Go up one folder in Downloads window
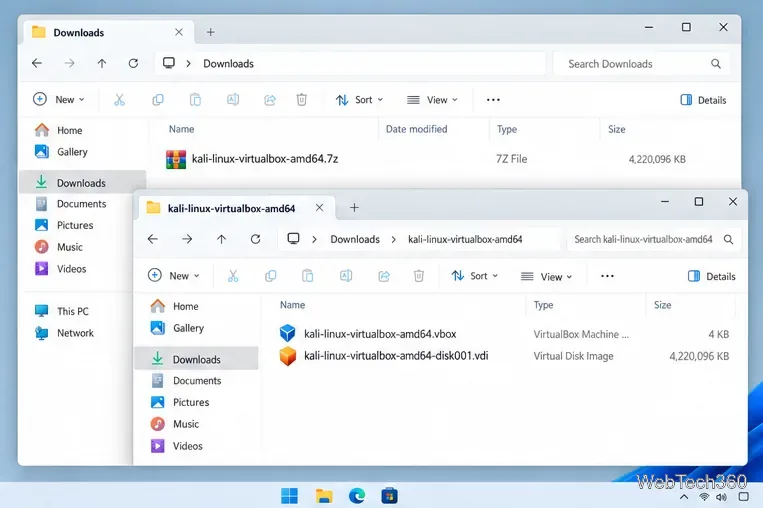This screenshot has height=508, width=763. coord(102,63)
